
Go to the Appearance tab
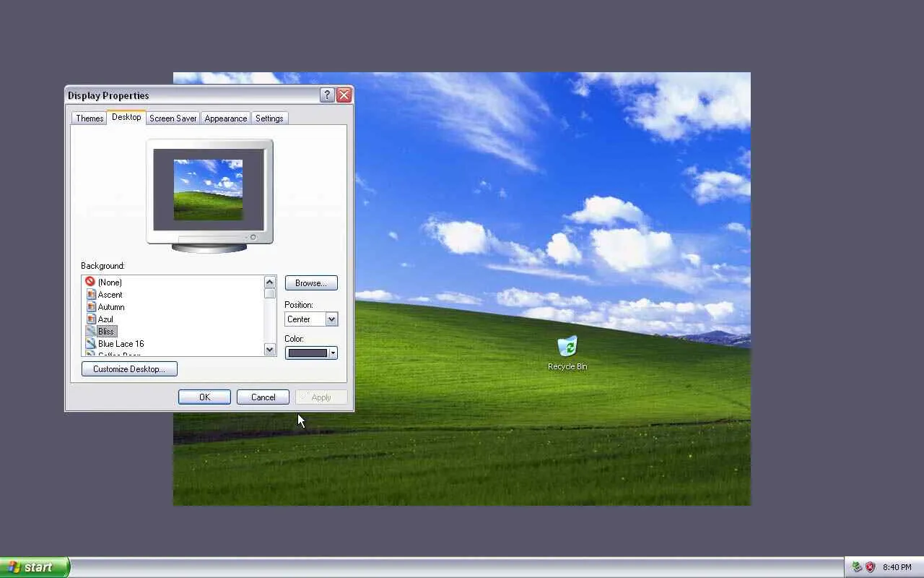pyautogui.click(x=226, y=118)
